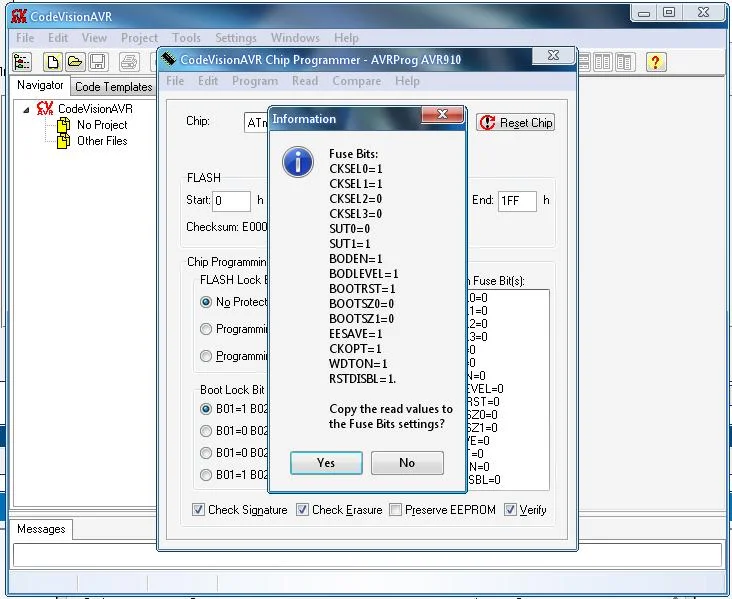
Task: Switch to the Code Templates tab
Action: (113, 87)
